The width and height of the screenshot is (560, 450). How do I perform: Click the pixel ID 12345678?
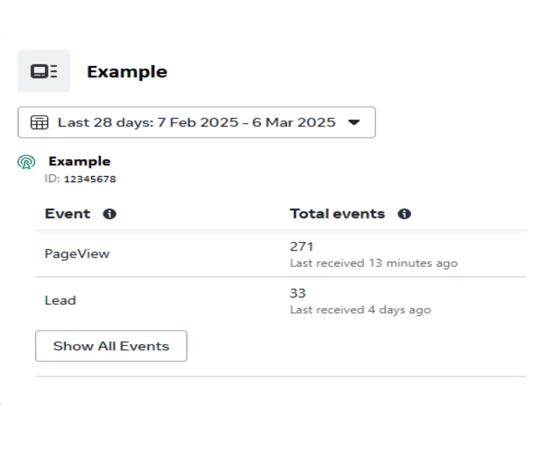tap(90, 179)
